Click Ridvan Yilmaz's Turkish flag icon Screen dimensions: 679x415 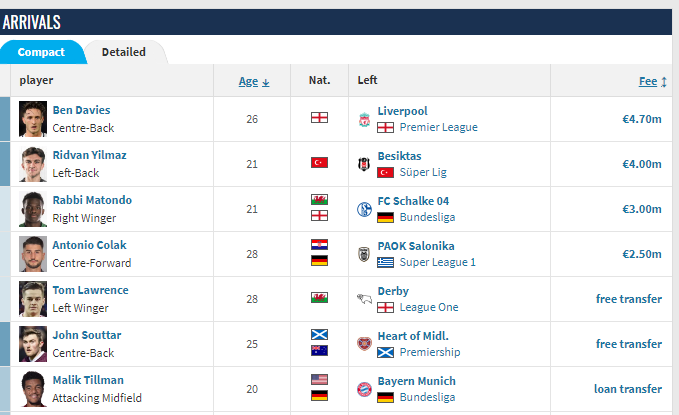319,162
